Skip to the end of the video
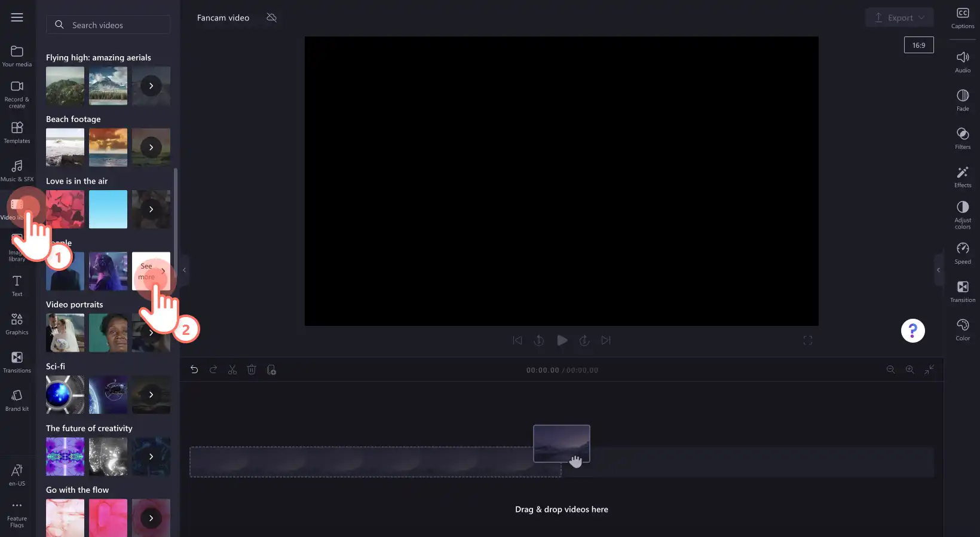The height and width of the screenshot is (537, 980). click(x=606, y=340)
